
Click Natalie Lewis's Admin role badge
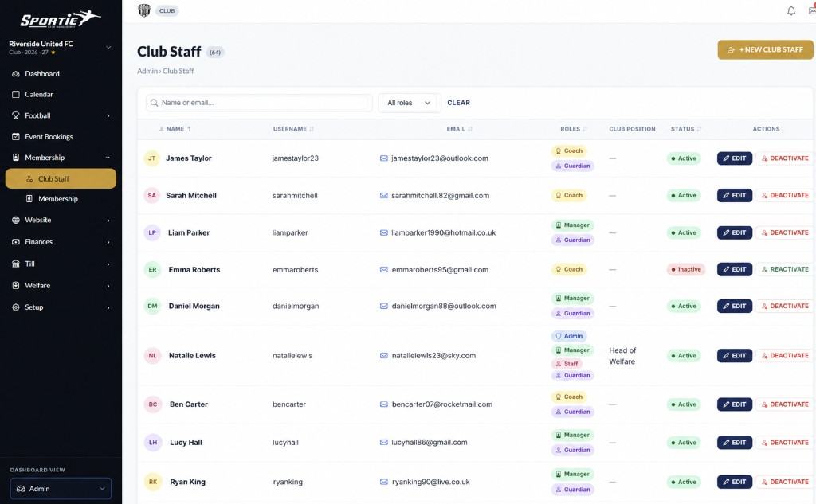click(569, 336)
